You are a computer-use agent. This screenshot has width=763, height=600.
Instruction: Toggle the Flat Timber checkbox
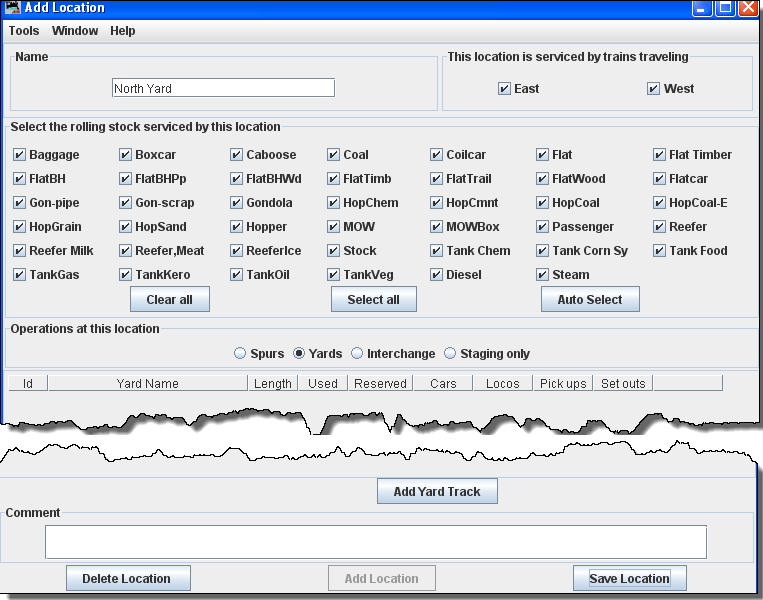660,155
